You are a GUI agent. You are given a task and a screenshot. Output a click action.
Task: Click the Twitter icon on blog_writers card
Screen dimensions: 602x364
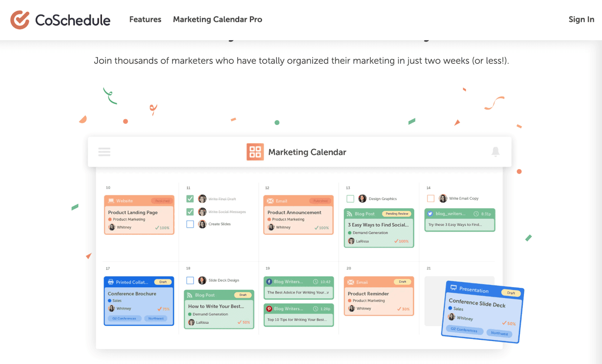(430, 214)
